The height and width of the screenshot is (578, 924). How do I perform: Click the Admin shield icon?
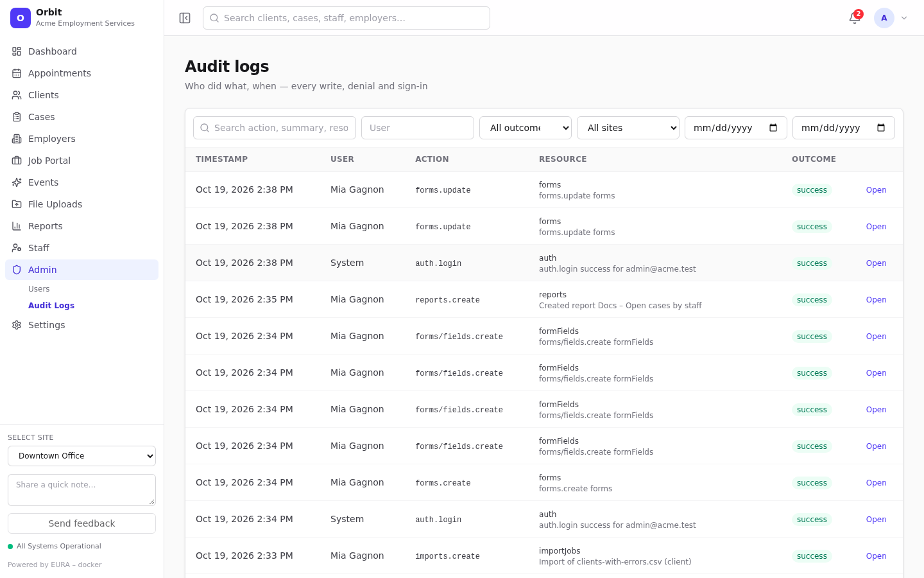pos(17,270)
